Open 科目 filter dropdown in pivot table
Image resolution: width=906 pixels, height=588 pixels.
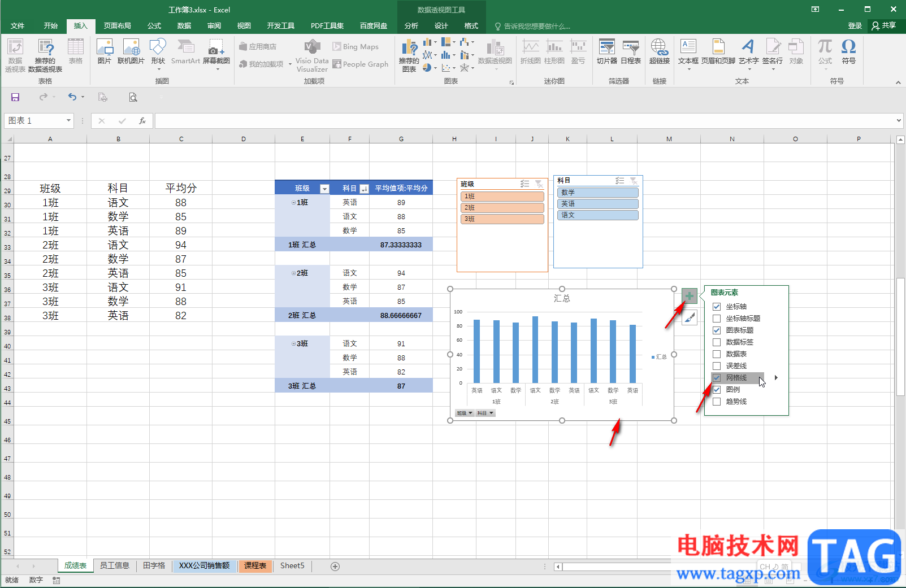pos(364,189)
